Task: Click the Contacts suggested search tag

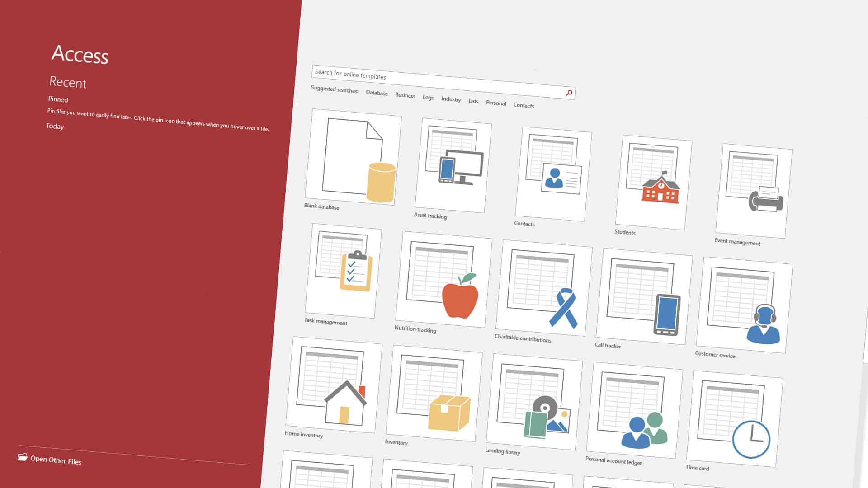Action: tap(524, 104)
